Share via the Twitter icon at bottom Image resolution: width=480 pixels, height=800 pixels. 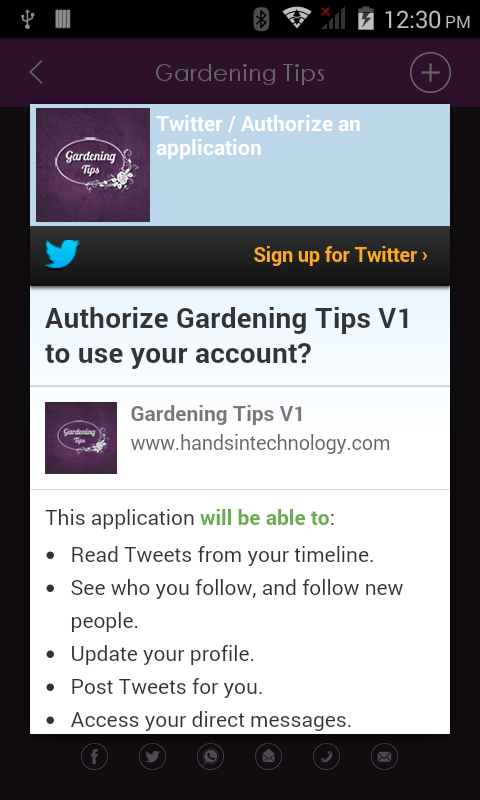point(153,756)
